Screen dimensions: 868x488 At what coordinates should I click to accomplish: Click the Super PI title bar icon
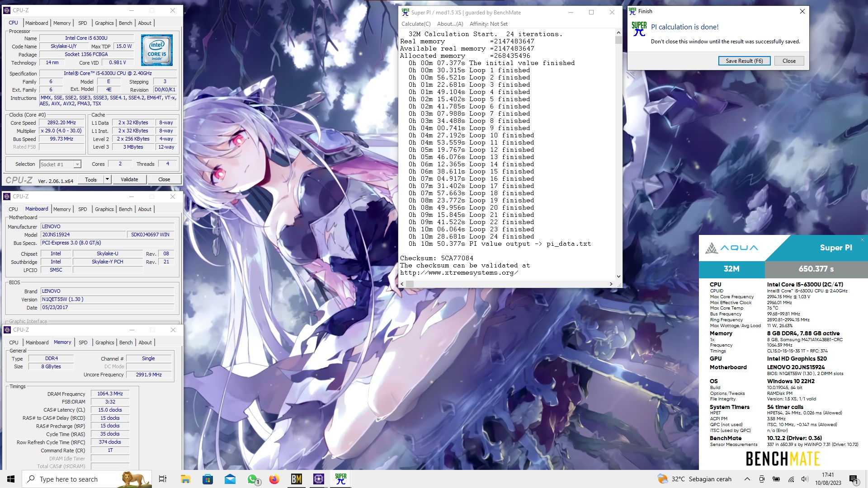tap(405, 12)
